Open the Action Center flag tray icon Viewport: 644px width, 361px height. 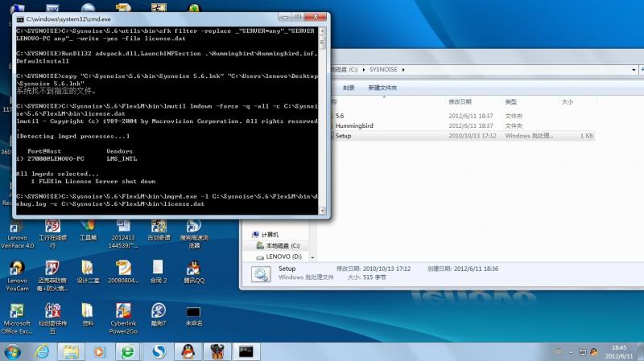pyautogui.click(x=582, y=352)
